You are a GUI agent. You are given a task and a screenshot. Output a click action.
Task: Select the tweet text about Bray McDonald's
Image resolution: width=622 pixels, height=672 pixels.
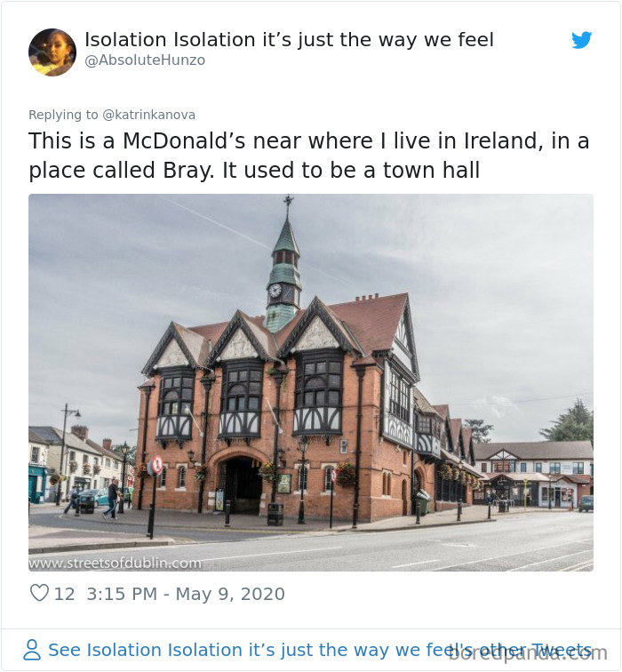(x=308, y=156)
